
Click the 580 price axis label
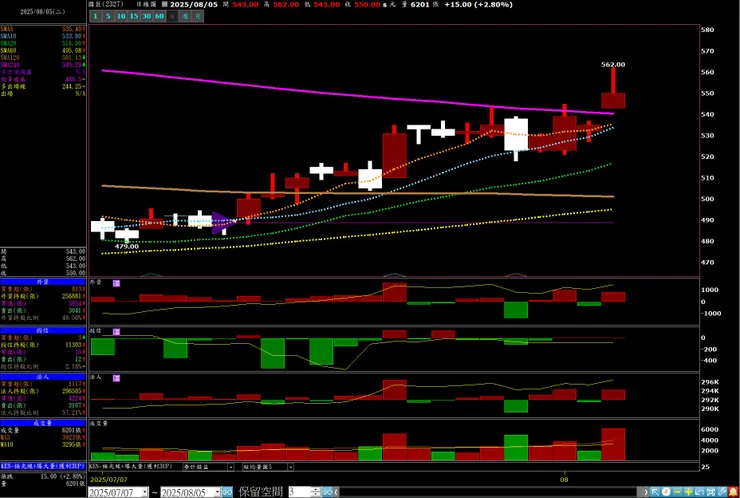[x=707, y=29]
